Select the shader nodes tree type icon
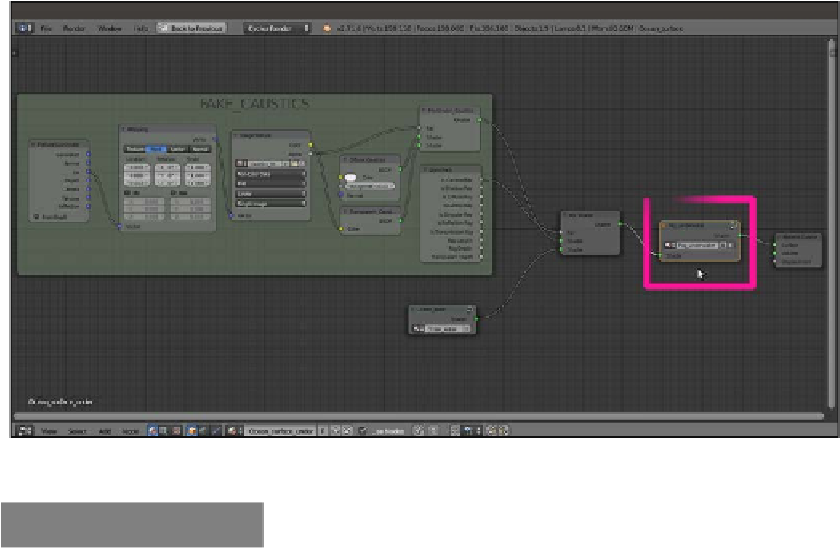Viewport: 840px width, 548px height. [x=153, y=430]
